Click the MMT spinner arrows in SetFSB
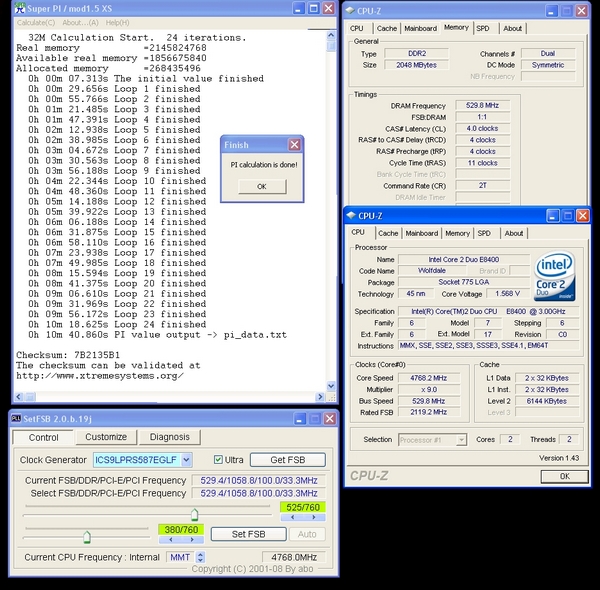Viewport: 600px width, 590px height. click(x=200, y=557)
